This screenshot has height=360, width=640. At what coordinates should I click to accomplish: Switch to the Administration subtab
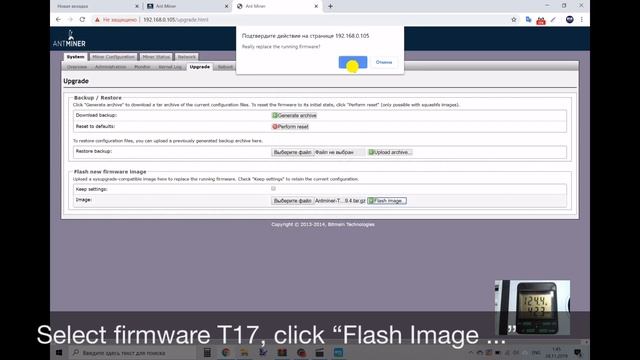110,67
